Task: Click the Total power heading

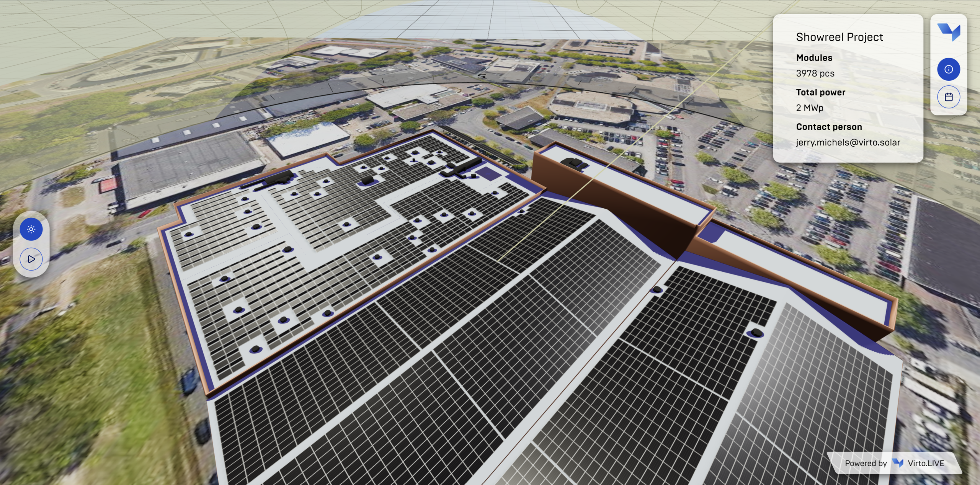Action: click(820, 92)
